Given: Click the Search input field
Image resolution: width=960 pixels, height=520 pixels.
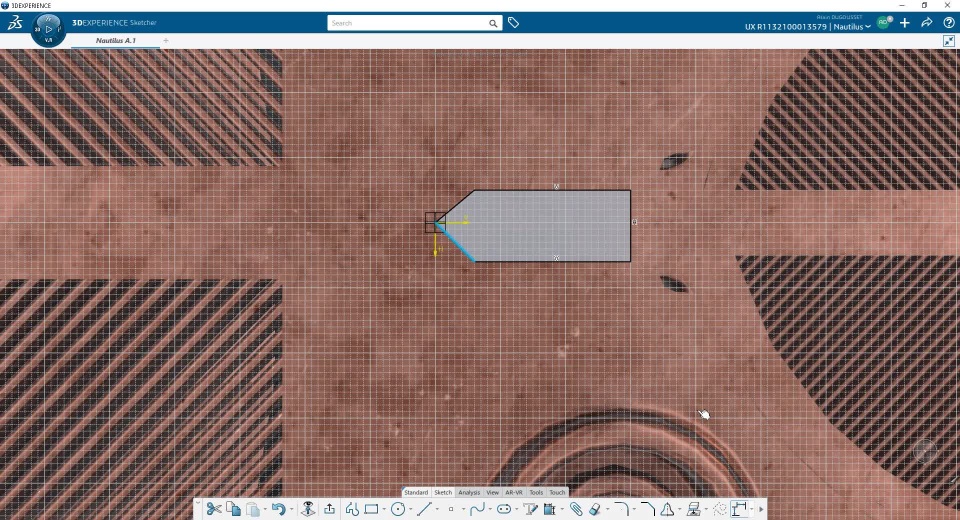Looking at the screenshot, I should point(407,23).
